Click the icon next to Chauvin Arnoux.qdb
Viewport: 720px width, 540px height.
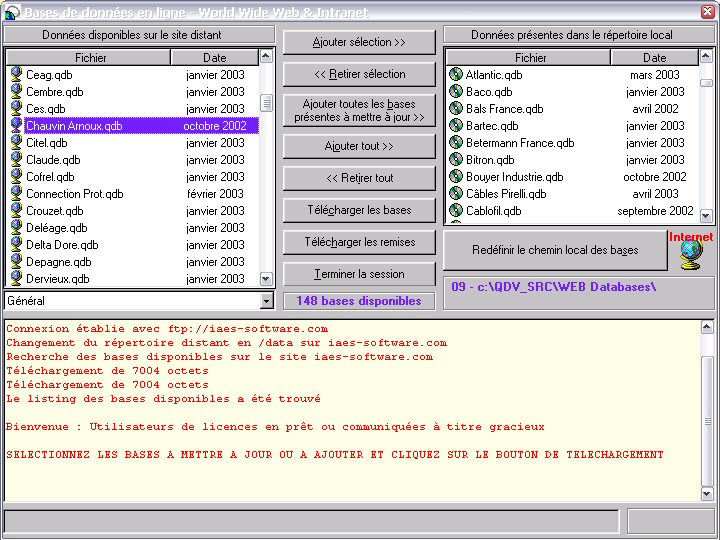click(16, 126)
